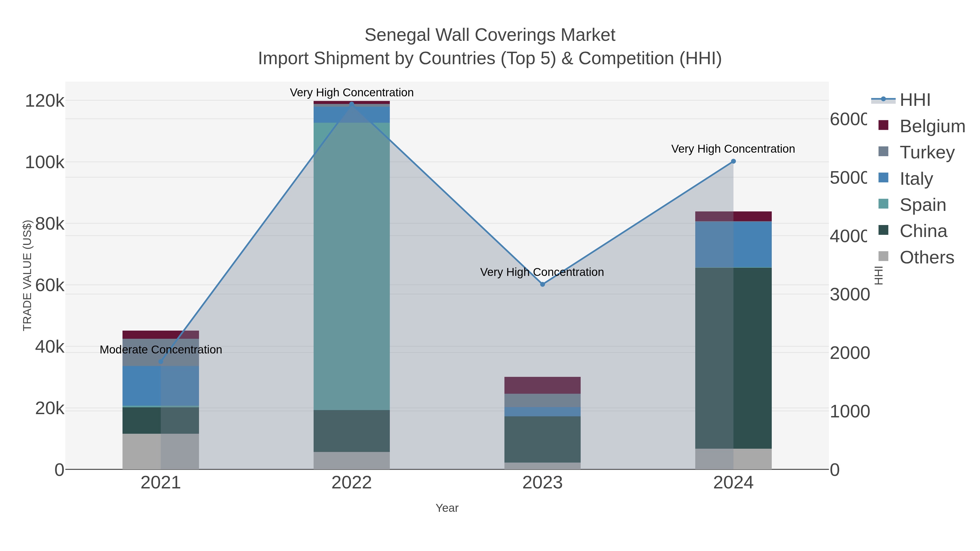The width and height of the screenshot is (980, 551).
Task: Click the 120k y-axis tick label
Action: (x=45, y=101)
